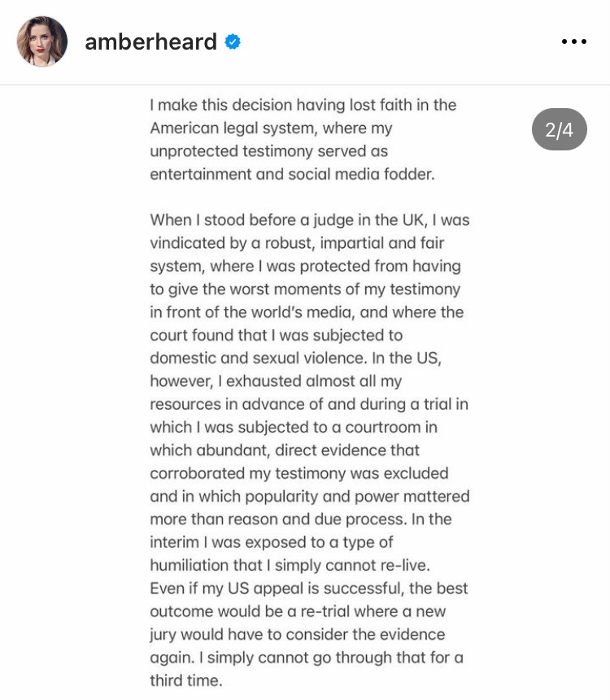610x700 pixels.
Task: Click the sentence 'humiliation that I simply cannot re-live'
Action: point(290,565)
